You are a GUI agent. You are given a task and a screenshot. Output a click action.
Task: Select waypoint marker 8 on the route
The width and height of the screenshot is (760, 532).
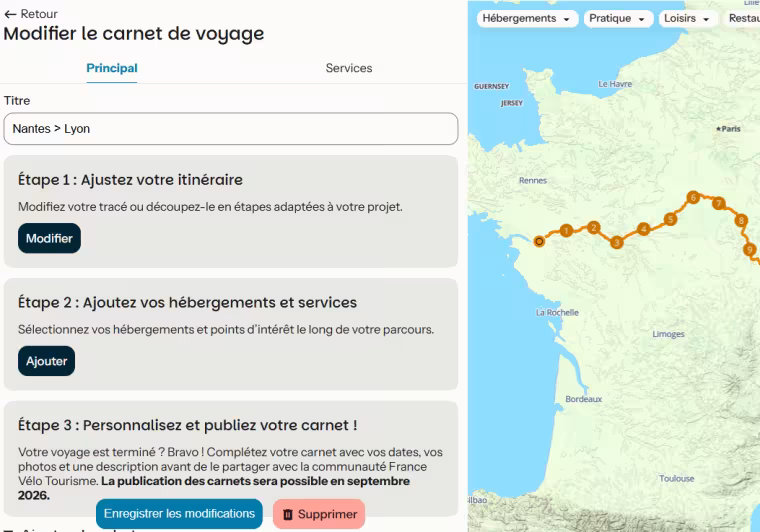pos(741,221)
